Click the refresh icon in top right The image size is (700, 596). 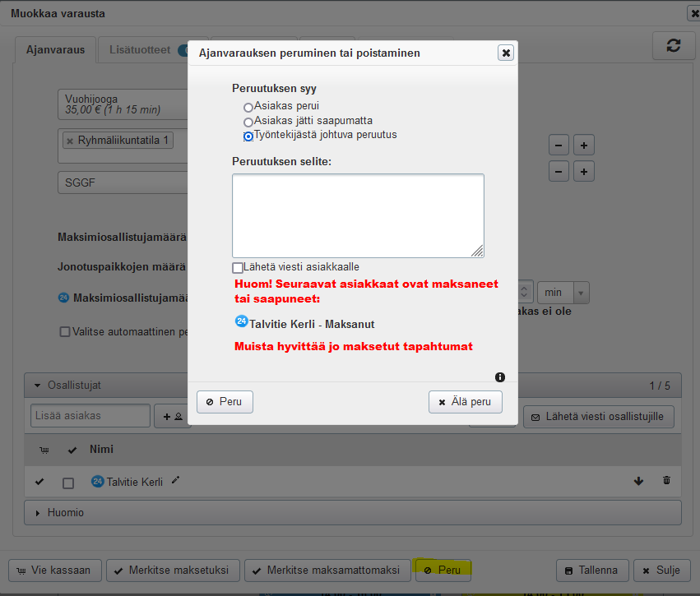674,45
